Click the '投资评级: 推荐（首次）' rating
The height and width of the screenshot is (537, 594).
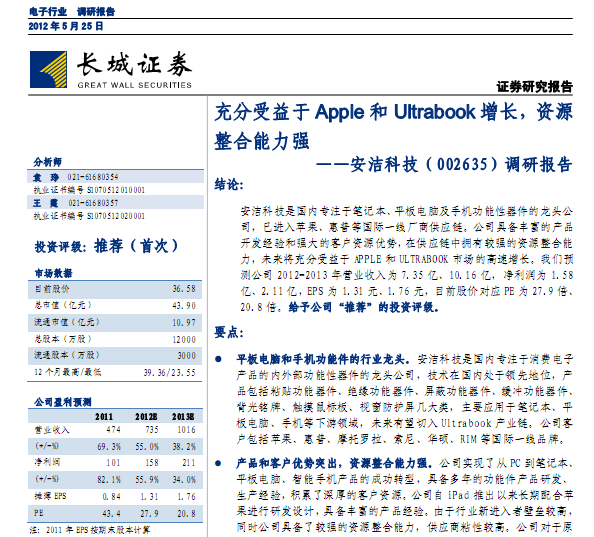106,246
